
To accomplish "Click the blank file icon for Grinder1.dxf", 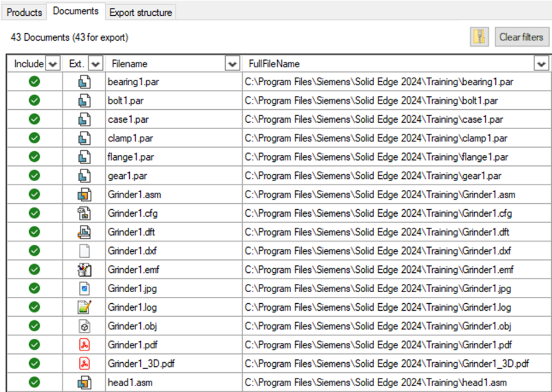I will pos(84,251).
